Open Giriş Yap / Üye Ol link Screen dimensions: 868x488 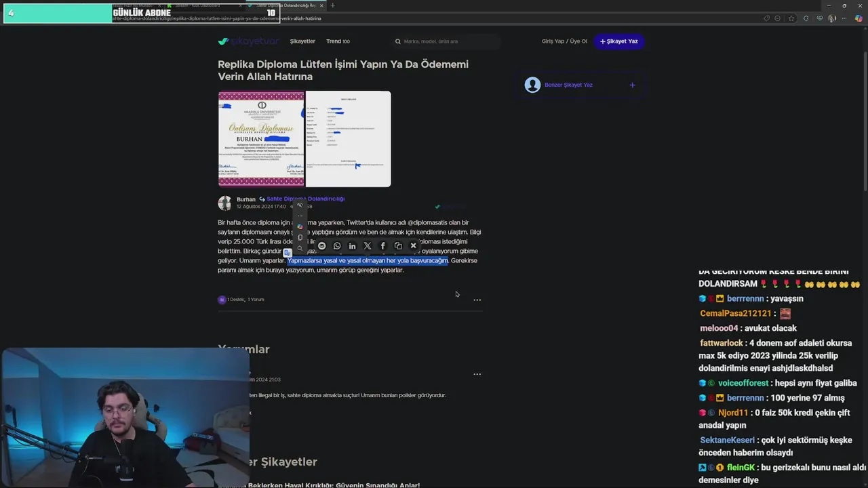pyautogui.click(x=564, y=41)
